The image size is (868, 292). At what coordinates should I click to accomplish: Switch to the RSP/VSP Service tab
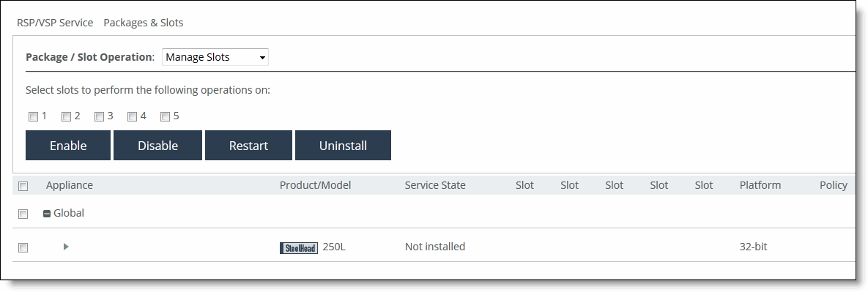[x=55, y=23]
